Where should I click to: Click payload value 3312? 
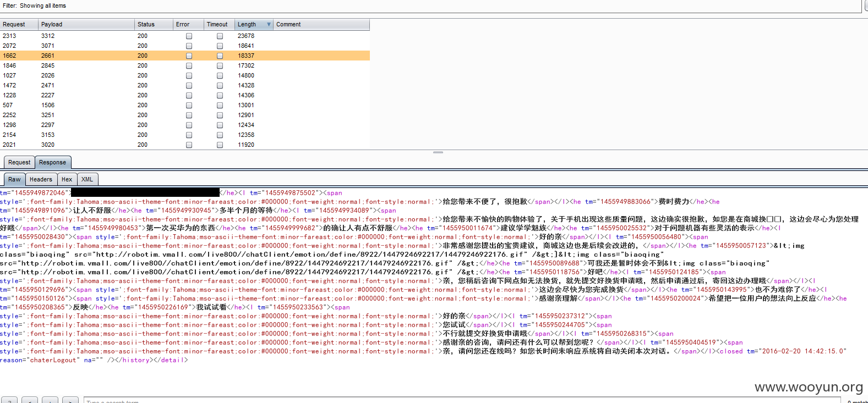click(x=48, y=36)
